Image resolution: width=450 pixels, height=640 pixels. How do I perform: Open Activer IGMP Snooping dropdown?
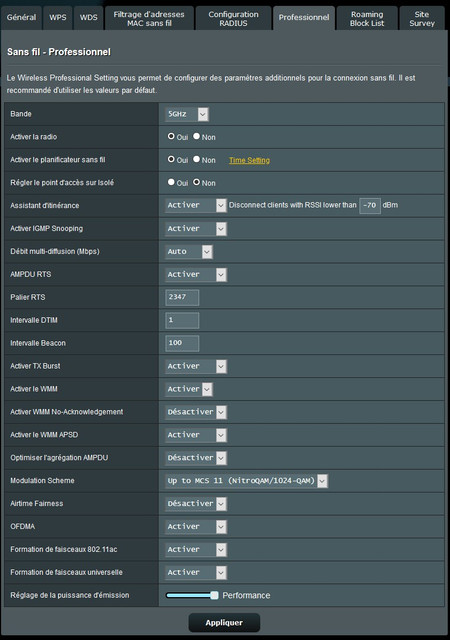196,229
